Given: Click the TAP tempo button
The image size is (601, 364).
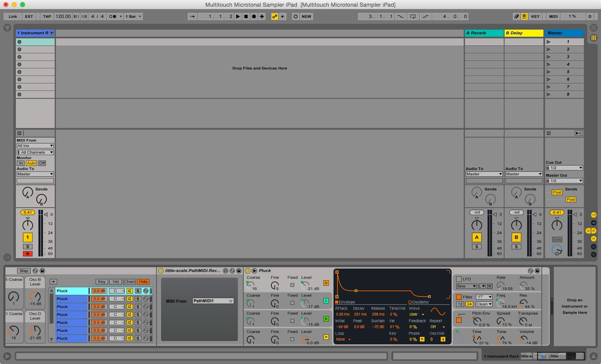Looking at the screenshot, I should (x=47, y=17).
